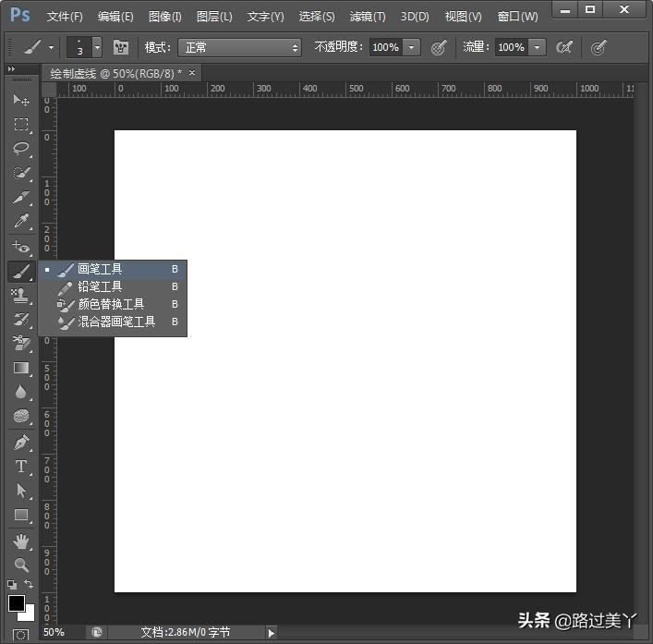Screen dimensions: 653x644
Task: Select the Zoom magnifier tool
Action: coord(20,565)
